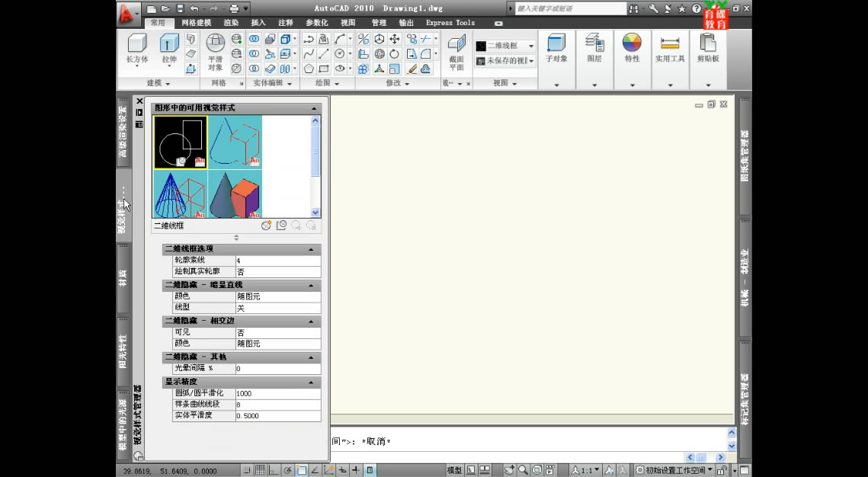
Task: Open the annotation scale 1:1 dropdown
Action: point(586,470)
